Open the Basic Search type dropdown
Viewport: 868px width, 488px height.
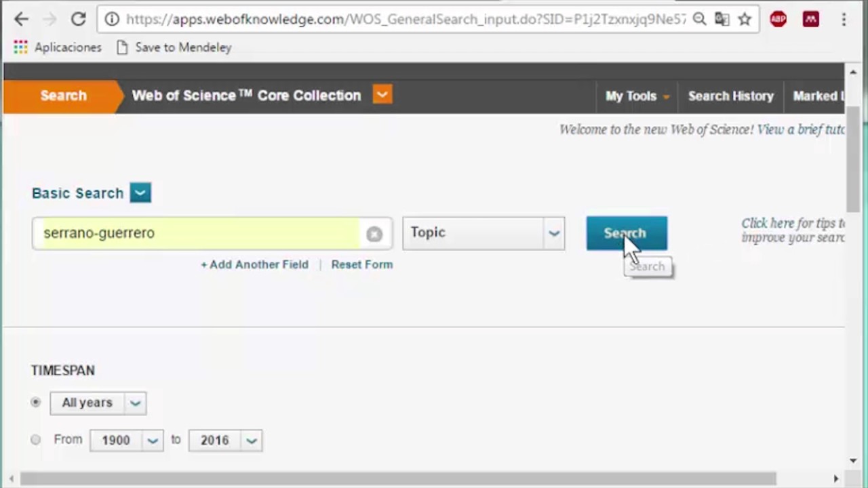click(x=140, y=193)
